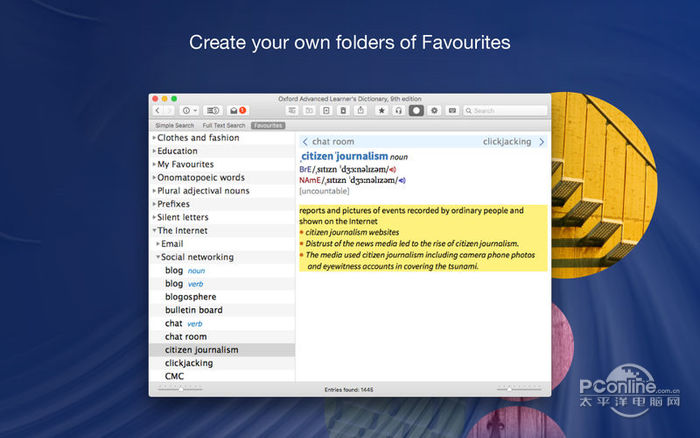
Task: Switch to the Full Text Search tab
Action: (224, 125)
